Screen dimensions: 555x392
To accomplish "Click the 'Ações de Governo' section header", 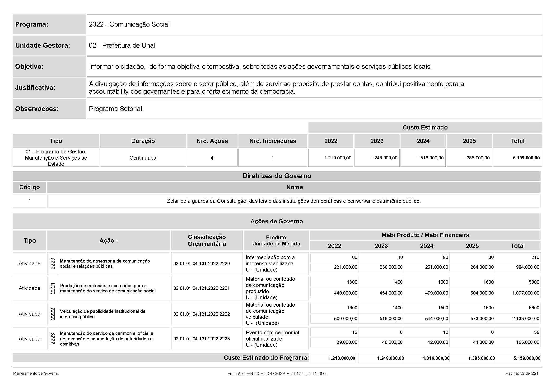I will pyautogui.click(x=276, y=221).
